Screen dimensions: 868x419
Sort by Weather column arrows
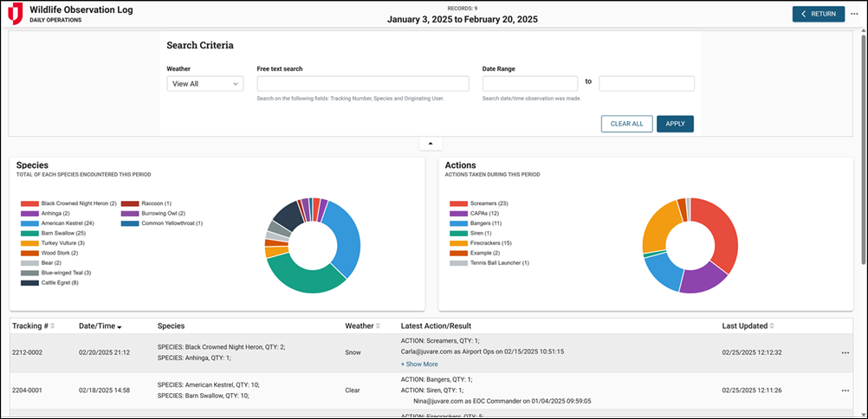(379, 326)
